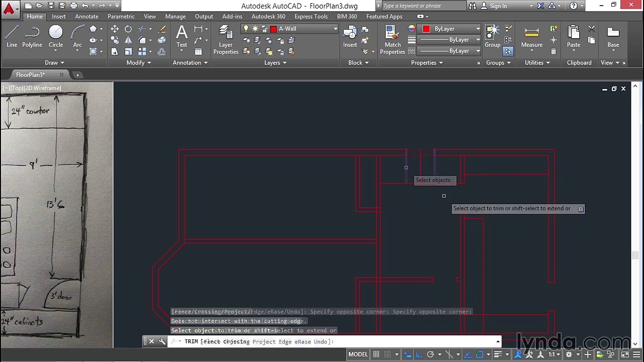This screenshot has width=644, height=362.
Task: Select the Line drawing tool
Action: click(x=12, y=37)
